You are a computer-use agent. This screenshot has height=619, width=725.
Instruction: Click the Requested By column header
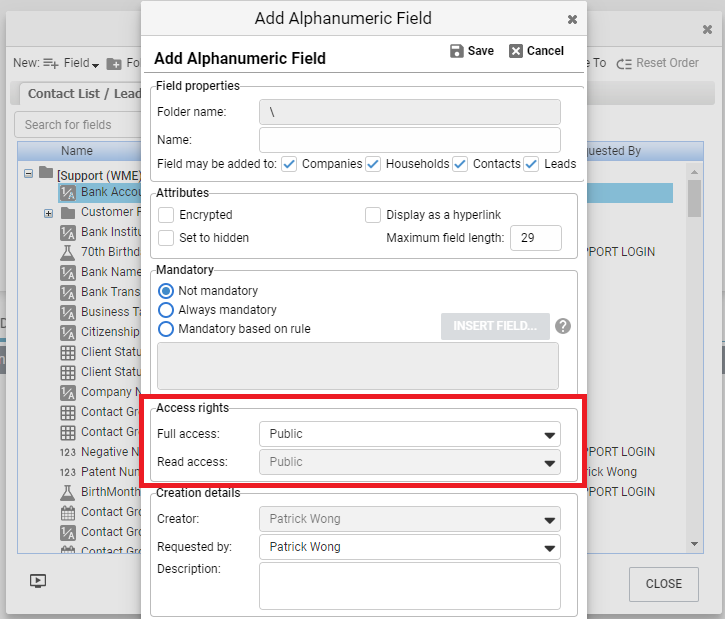click(x=614, y=151)
